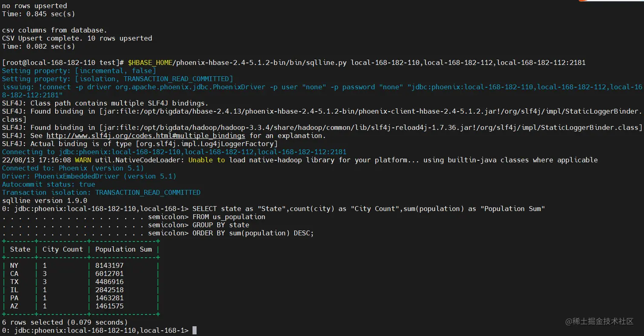Click population value 6012701

109,274
